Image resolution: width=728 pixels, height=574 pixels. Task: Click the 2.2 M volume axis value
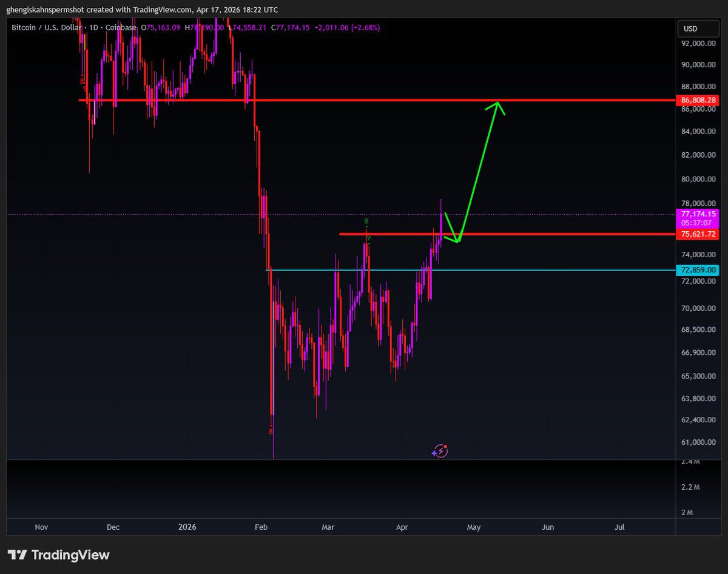pos(690,488)
